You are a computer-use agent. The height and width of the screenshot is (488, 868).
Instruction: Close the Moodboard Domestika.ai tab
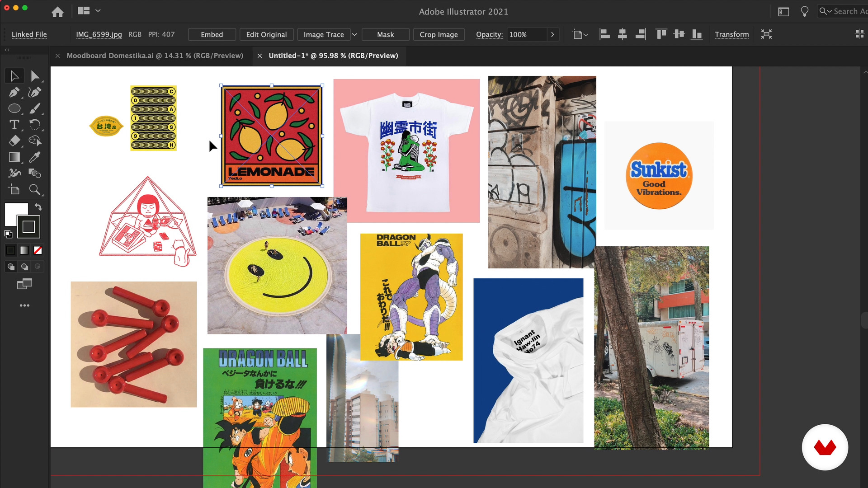click(x=57, y=56)
